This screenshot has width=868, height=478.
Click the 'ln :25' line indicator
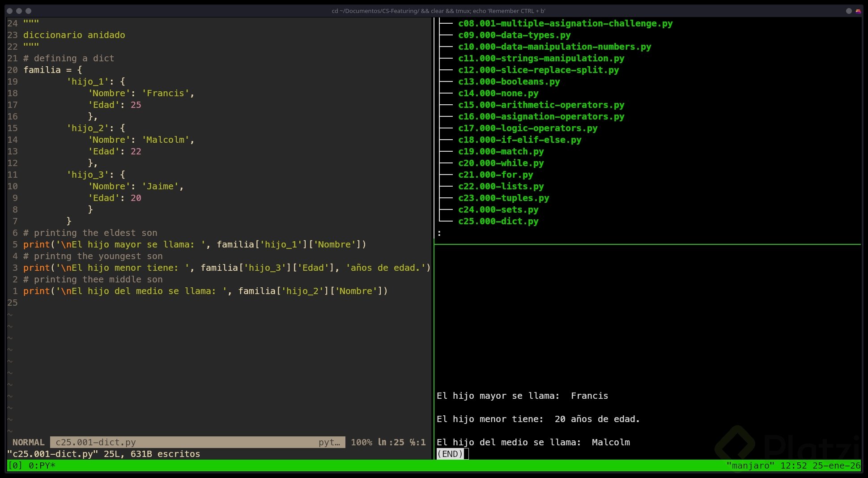pyautogui.click(x=391, y=442)
